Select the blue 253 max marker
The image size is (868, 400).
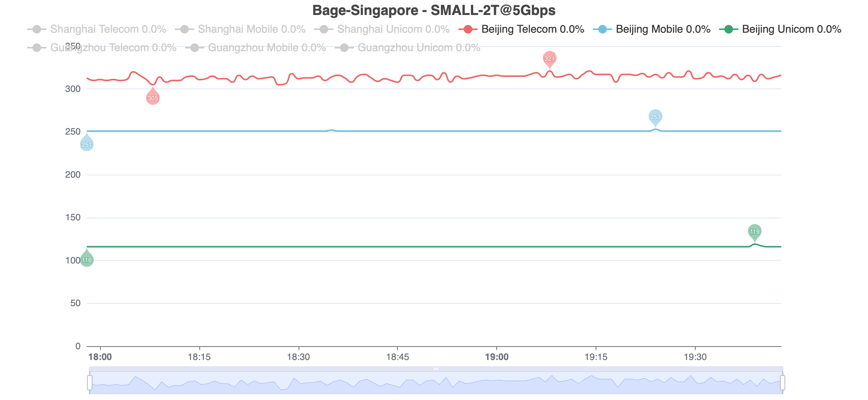coord(655,117)
